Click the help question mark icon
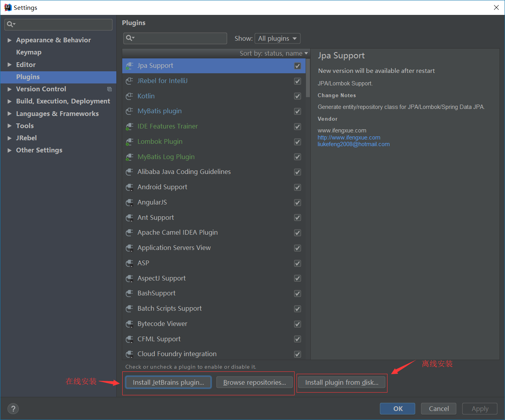 pos(13,409)
